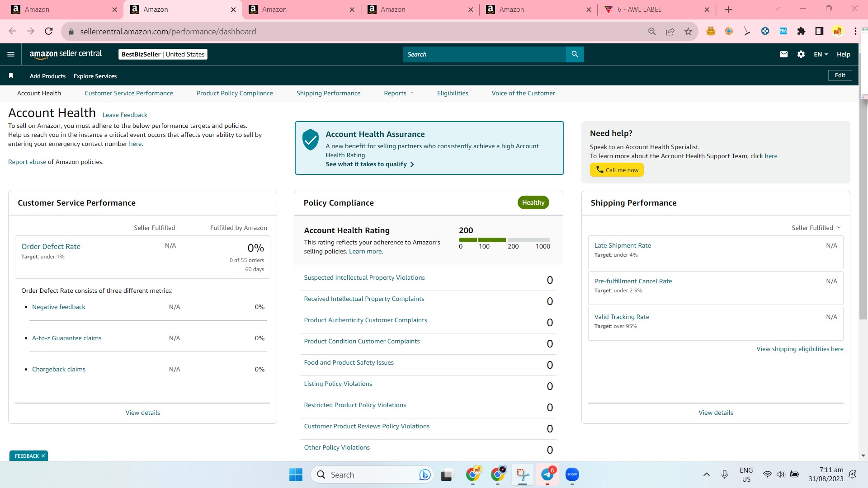Expand See what it takes to qualify
Image resolution: width=868 pixels, height=488 pixels.
[370, 164]
